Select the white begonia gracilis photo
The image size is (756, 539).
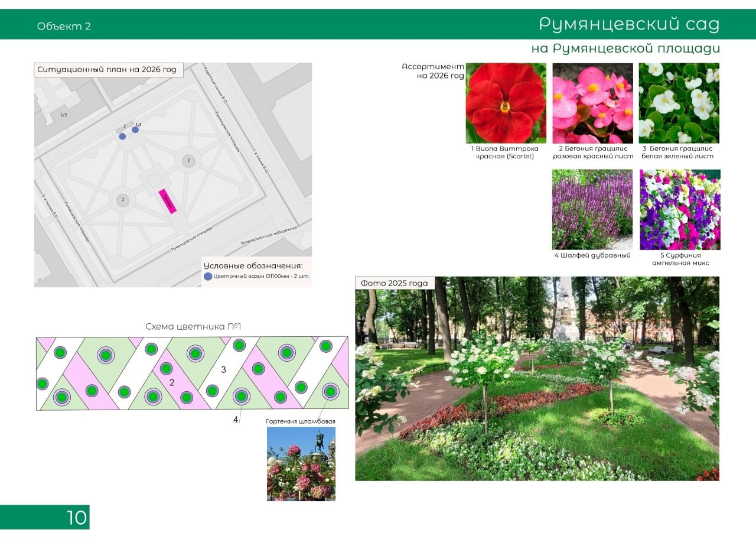[x=679, y=103]
